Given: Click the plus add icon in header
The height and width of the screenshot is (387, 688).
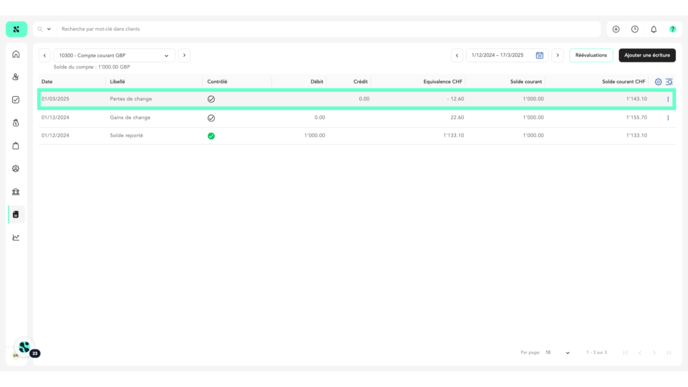Looking at the screenshot, I should (616, 29).
